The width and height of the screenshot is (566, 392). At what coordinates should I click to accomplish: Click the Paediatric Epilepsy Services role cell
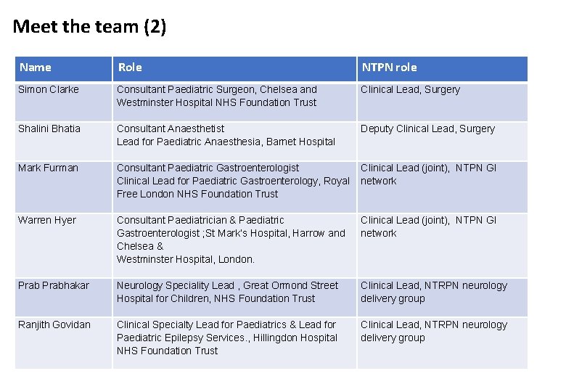[x=234, y=343]
